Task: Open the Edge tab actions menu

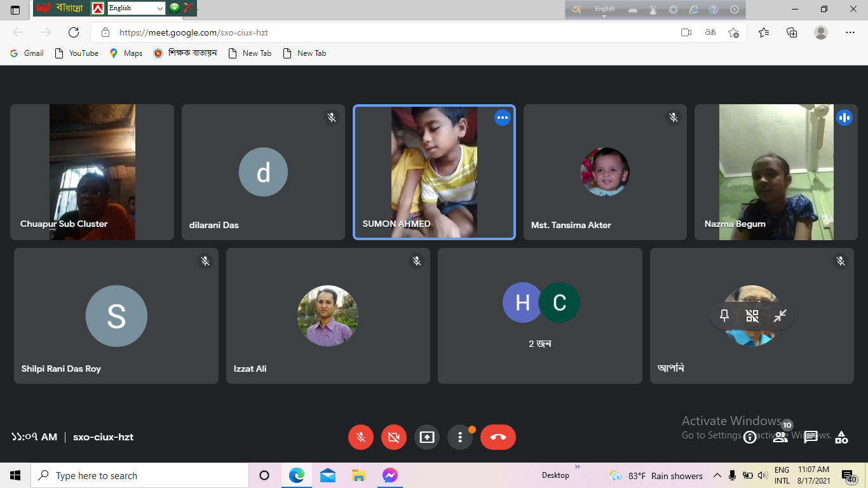Action: coord(15,10)
